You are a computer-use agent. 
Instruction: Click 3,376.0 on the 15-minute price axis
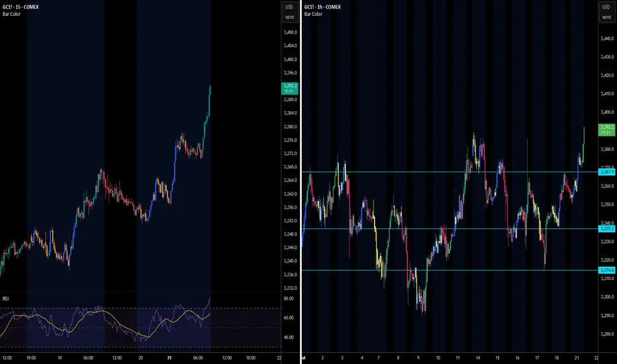pyautogui.click(x=291, y=140)
